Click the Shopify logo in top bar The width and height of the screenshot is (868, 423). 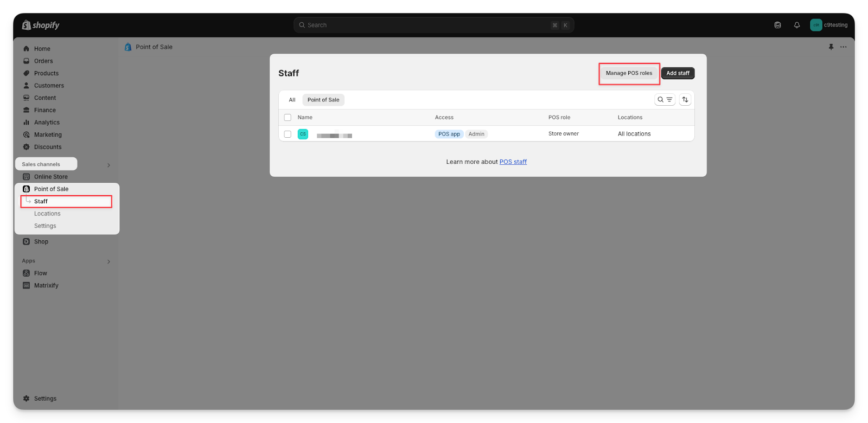tap(41, 25)
